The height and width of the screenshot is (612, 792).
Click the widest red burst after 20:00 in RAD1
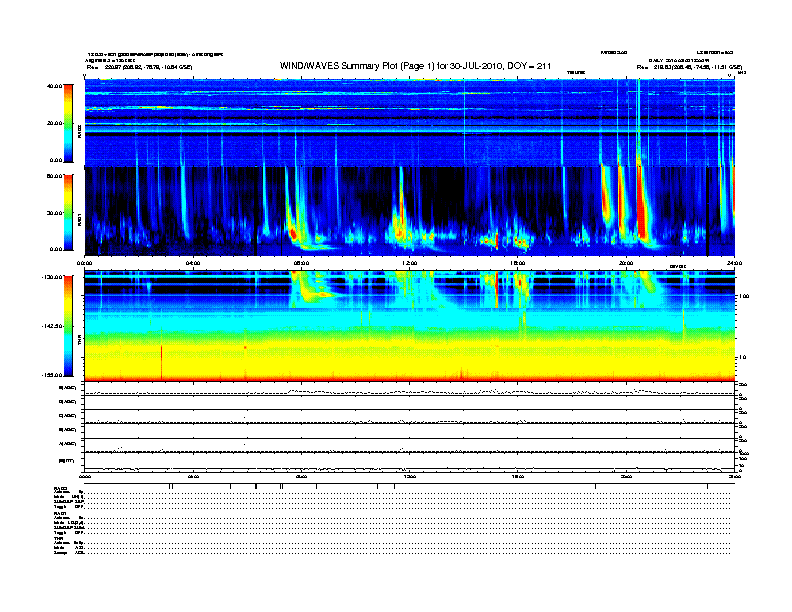click(642, 203)
